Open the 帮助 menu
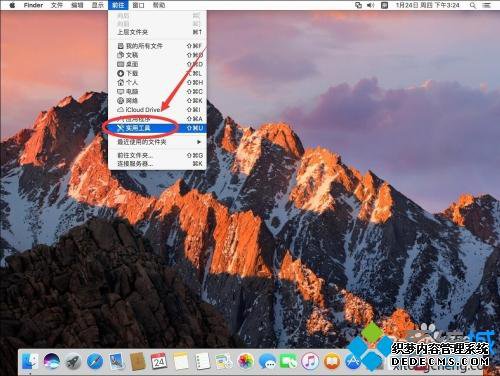 coord(159,5)
